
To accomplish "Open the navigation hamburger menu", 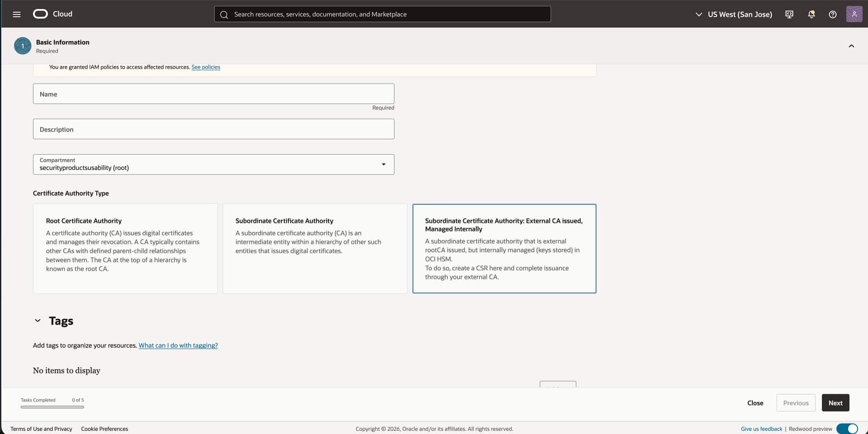I will click(x=17, y=14).
